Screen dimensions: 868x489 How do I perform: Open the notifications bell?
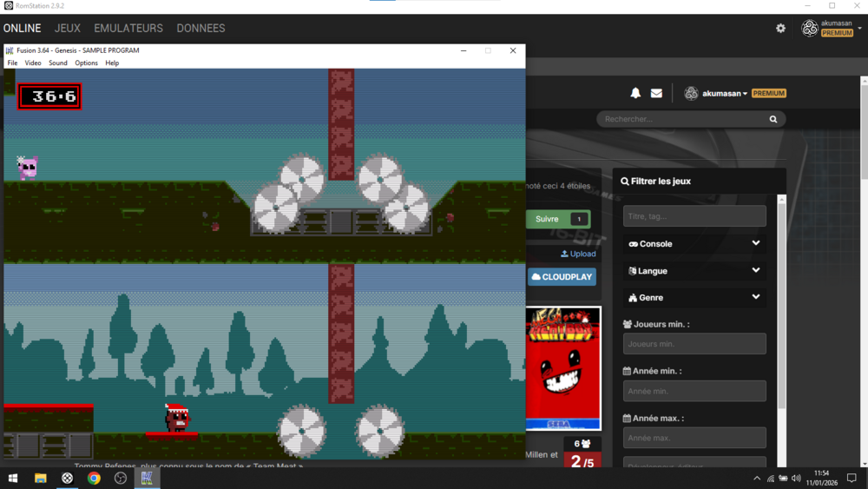pyautogui.click(x=635, y=93)
